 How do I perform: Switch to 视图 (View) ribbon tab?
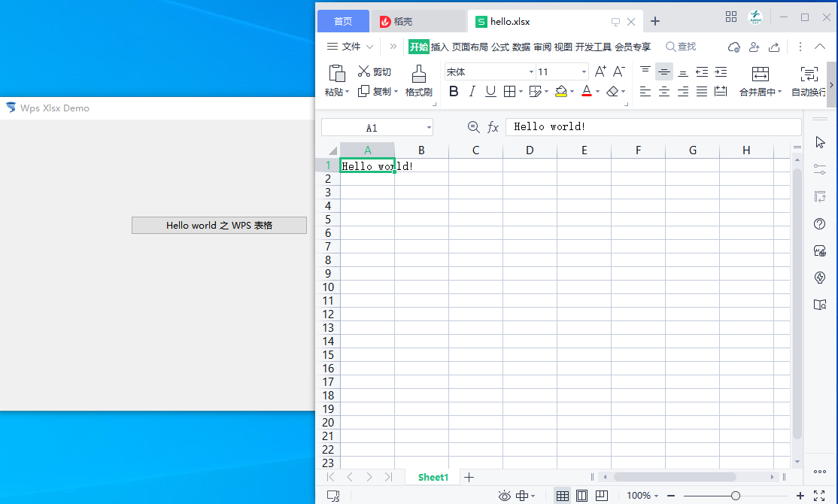[x=563, y=47]
